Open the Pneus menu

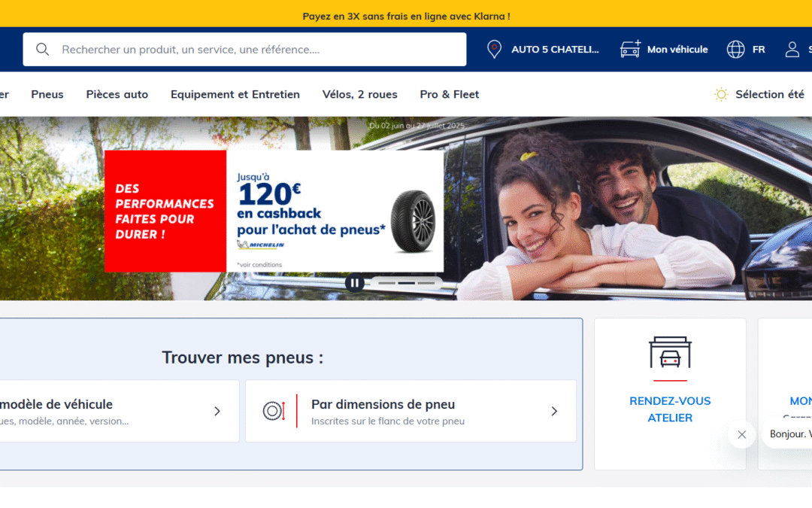point(47,94)
